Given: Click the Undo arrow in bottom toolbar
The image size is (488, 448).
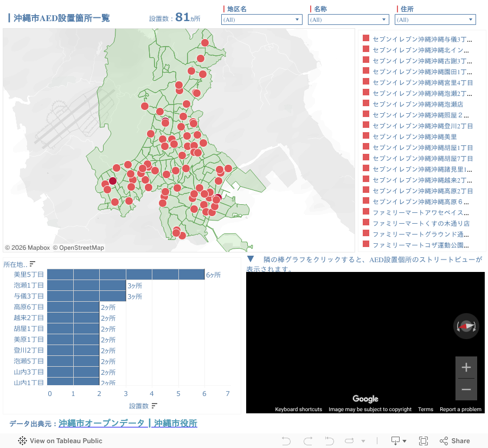Looking at the screenshot, I should point(286,441).
